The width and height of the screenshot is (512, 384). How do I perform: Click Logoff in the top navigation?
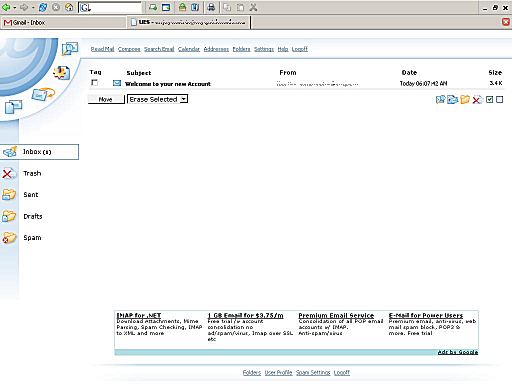click(x=300, y=49)
